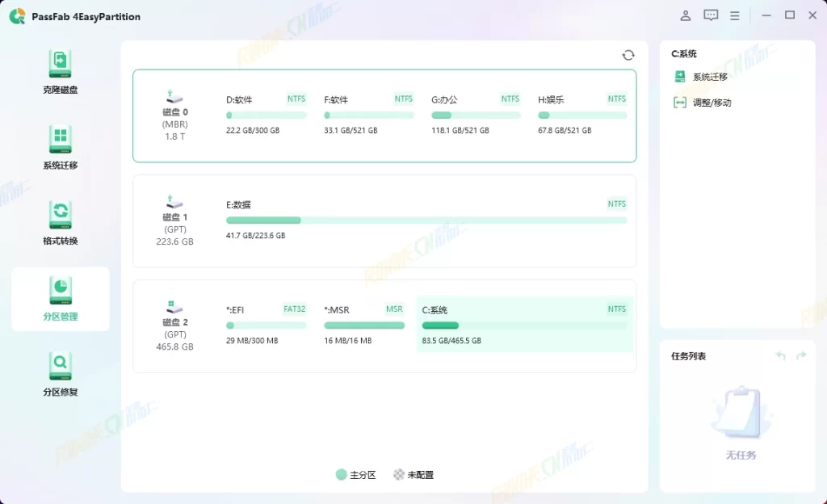Open the user account icon in title bar
Image resolution: width=827 pixels, height=504 pixels.
686,15
